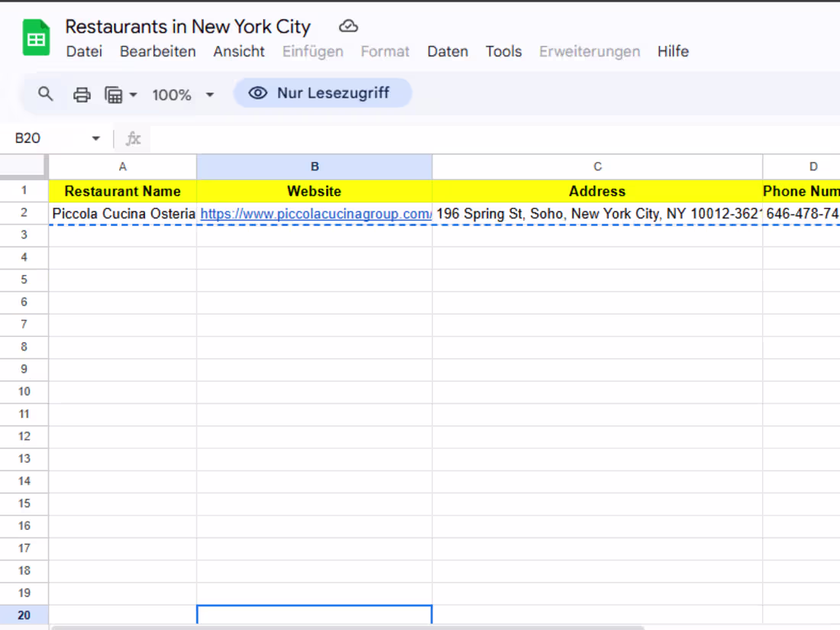Select row 19 header
Viewport: 840px width, 630px height.
point(24,593)
